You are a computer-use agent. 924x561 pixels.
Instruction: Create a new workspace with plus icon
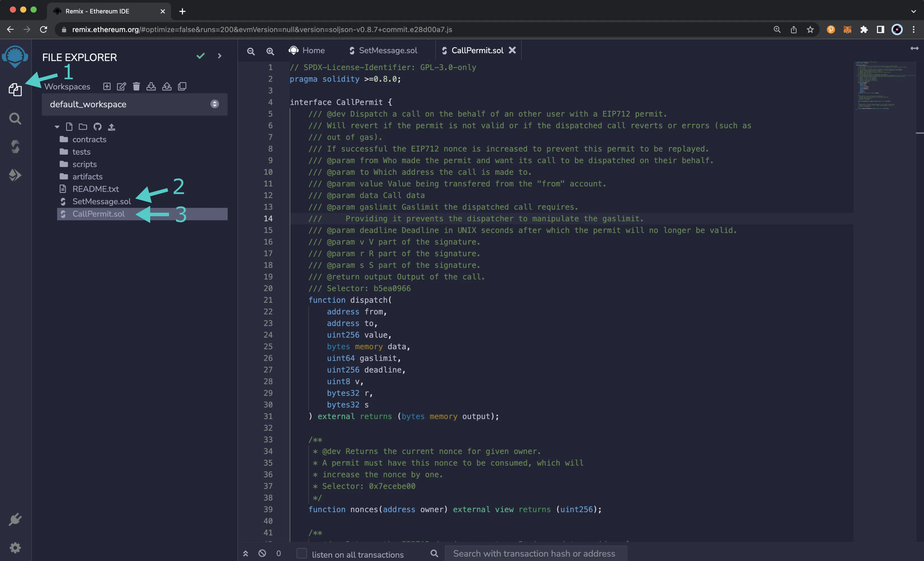click(x=107, y=87)
